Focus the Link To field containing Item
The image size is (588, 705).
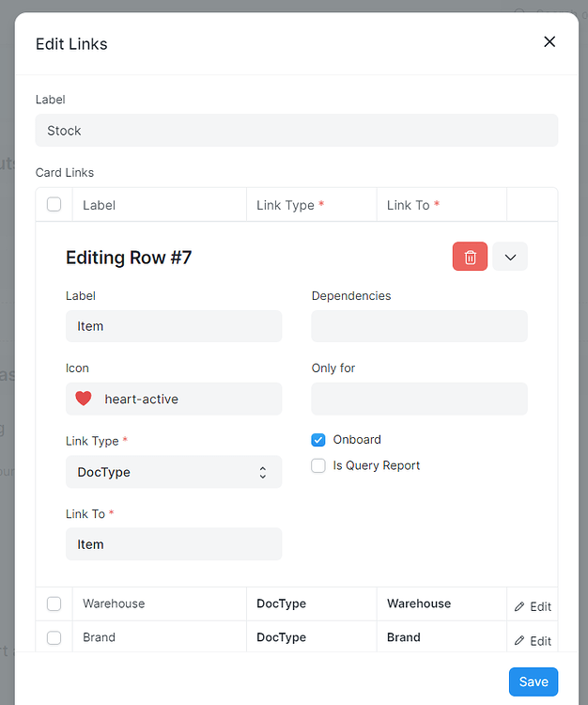coord(174,544)
